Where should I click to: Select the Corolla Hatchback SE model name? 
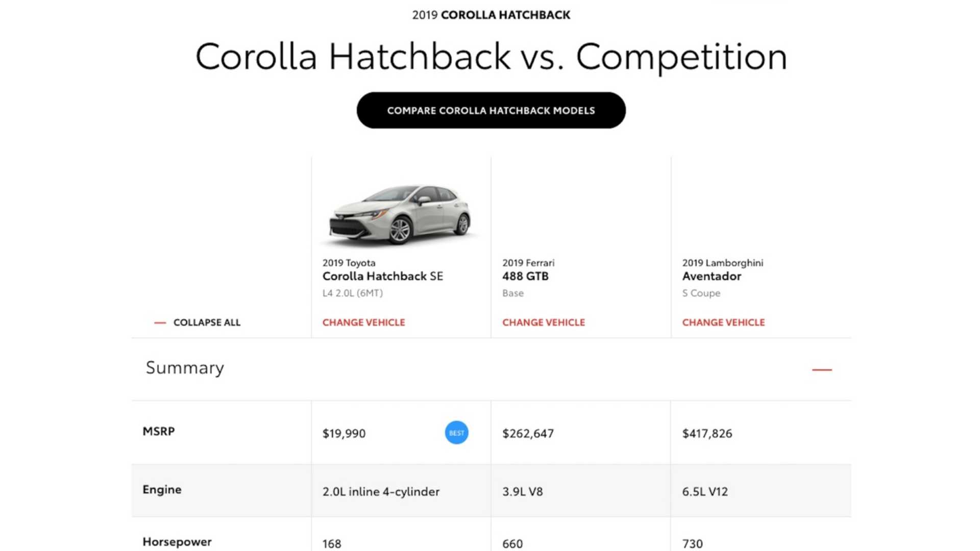[382, 276]
